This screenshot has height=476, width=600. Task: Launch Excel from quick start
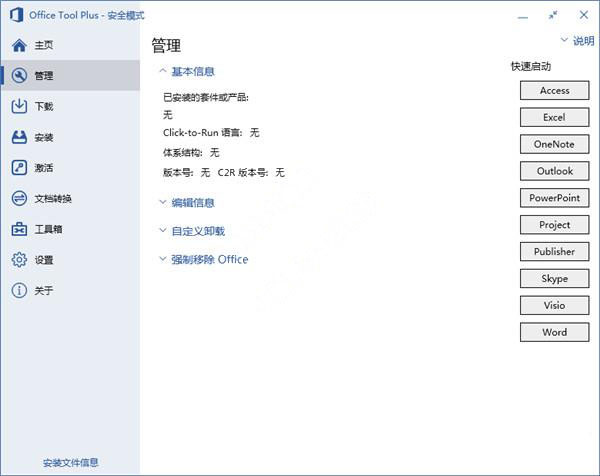coord(554,117)
